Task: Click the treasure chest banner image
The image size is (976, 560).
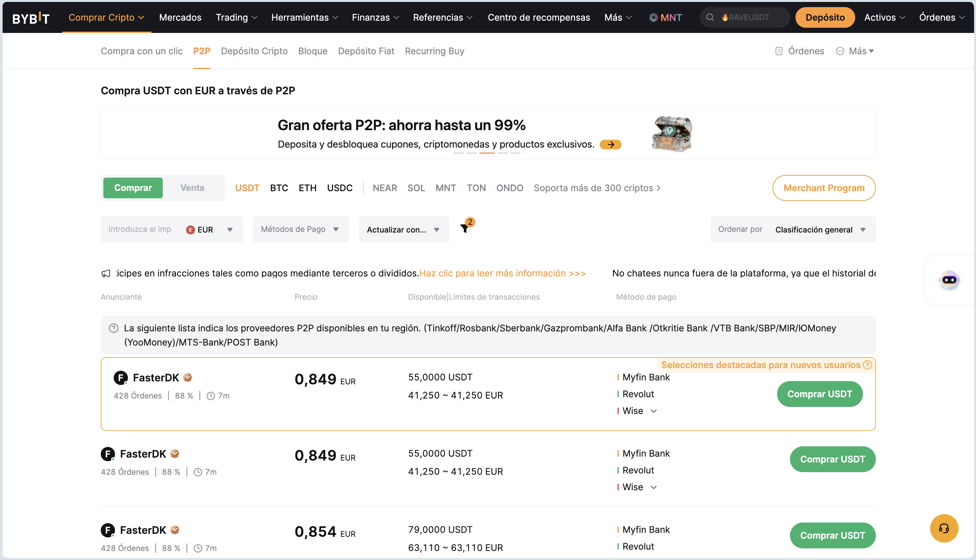Action: click(671, 133)
